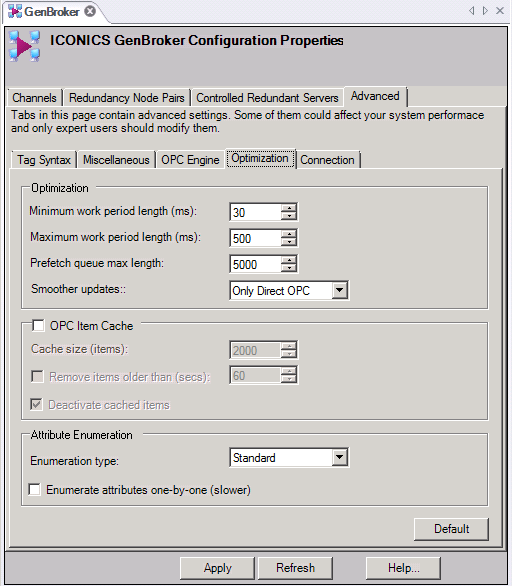512x586 pixels.
Task: Click the Minimum work period length input field
Action: coord(255,212)
